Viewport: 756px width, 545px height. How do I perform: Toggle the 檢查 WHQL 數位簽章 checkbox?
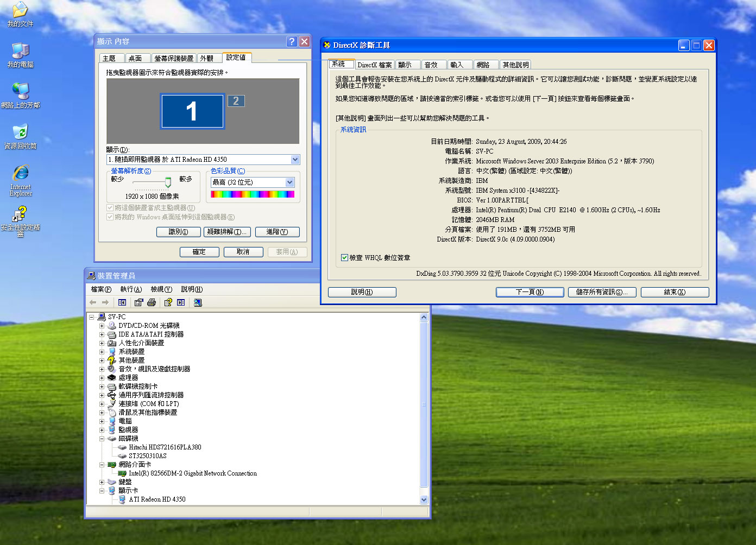[344, 258]
